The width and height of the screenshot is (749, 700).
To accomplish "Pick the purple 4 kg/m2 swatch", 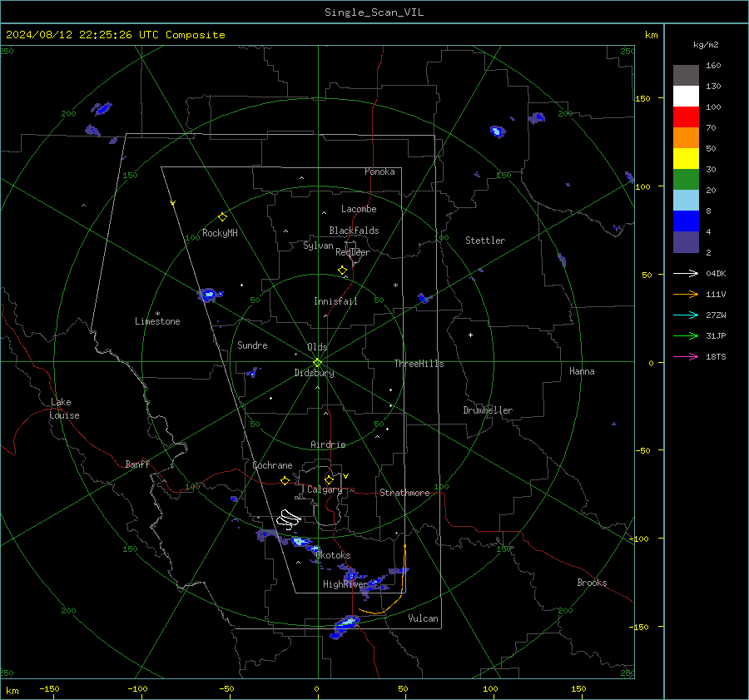I will [686, 241].
